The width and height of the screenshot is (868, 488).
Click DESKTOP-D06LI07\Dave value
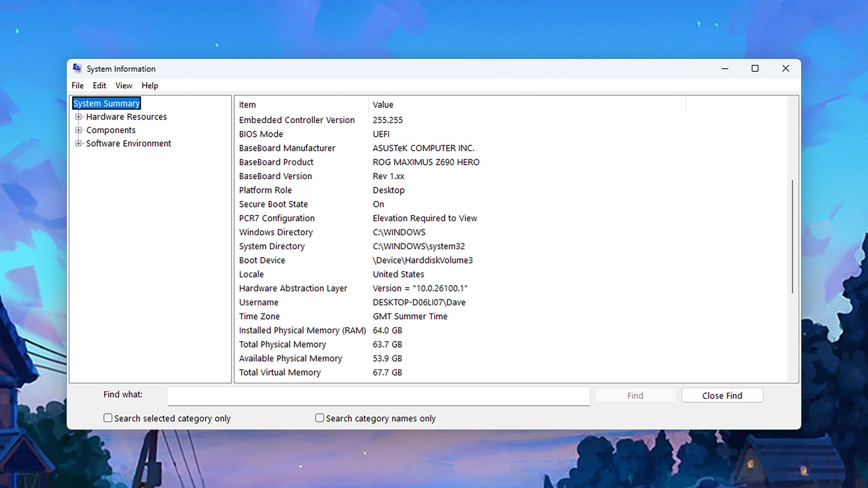419,302
